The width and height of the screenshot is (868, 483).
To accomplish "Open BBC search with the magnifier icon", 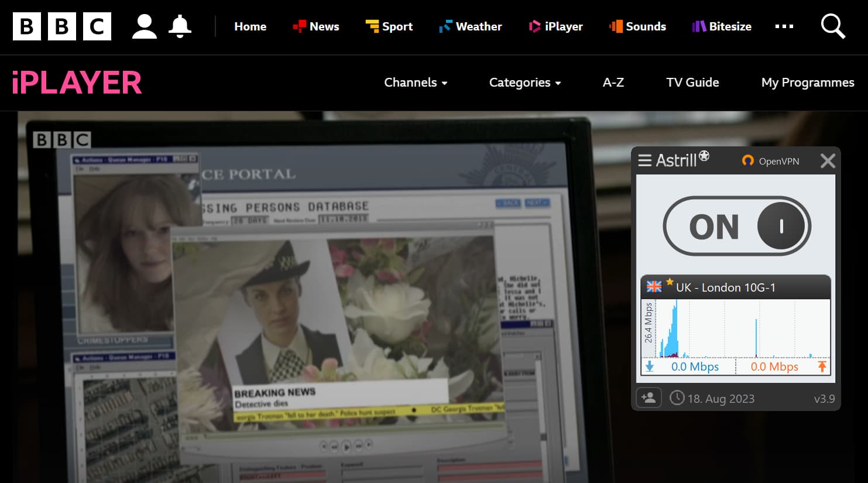I will 832,26.
